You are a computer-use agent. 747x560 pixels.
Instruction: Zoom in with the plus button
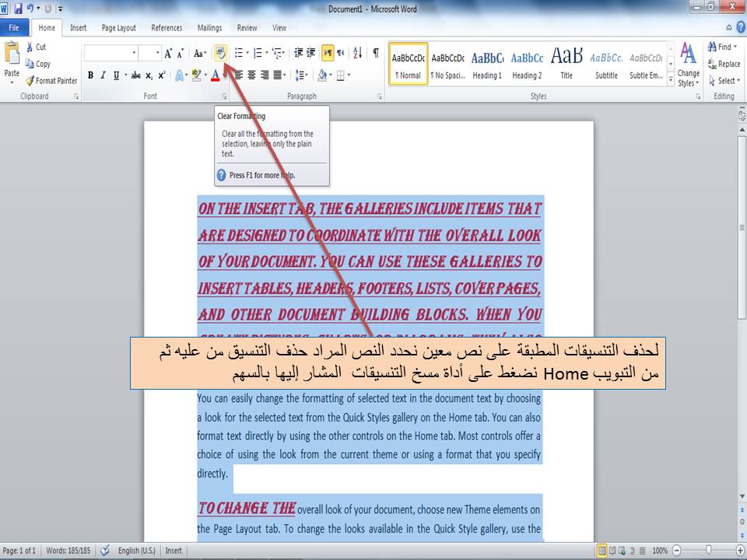tap(740, 551)
